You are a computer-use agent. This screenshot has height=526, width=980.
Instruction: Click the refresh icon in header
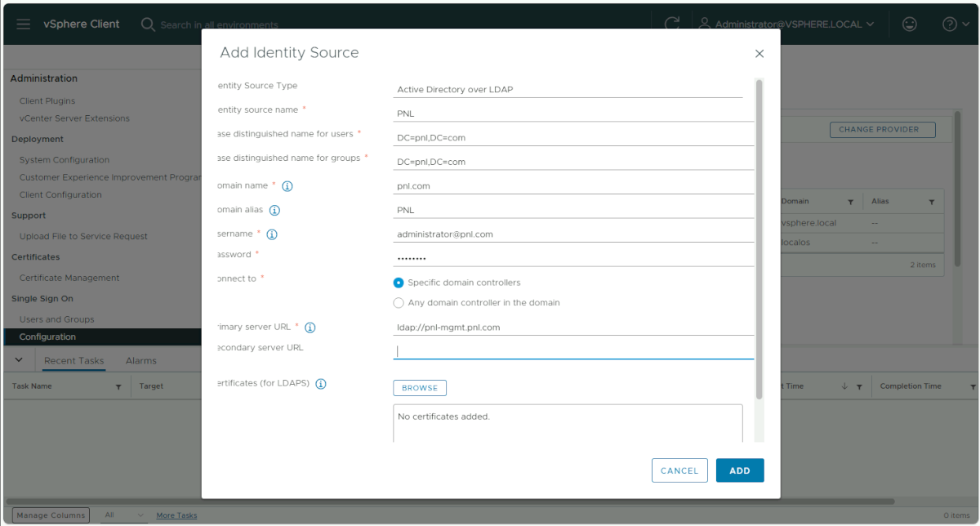coord(672,23)
